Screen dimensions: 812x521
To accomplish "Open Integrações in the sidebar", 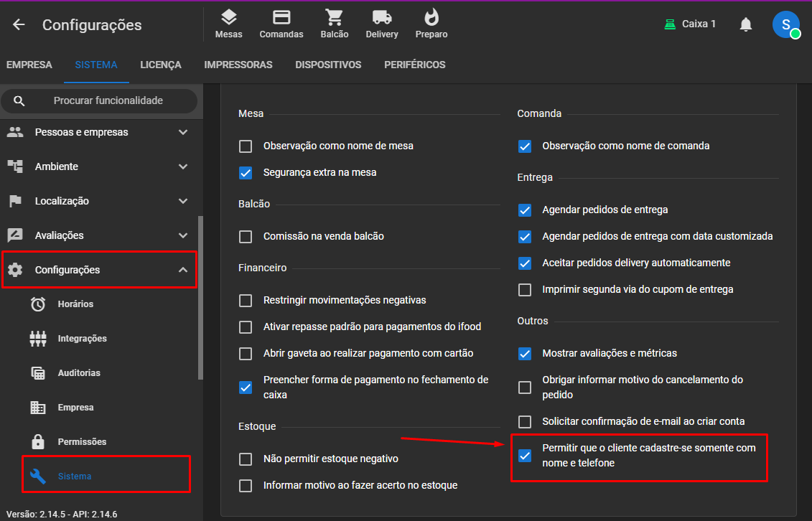I will pyautogui.click(x=82, y=339).
